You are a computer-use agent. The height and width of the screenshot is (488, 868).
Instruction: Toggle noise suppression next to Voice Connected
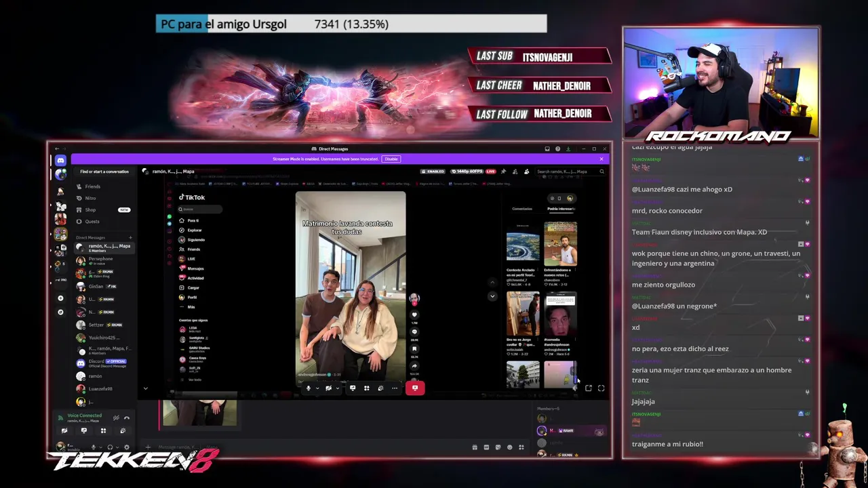(116, 418)
